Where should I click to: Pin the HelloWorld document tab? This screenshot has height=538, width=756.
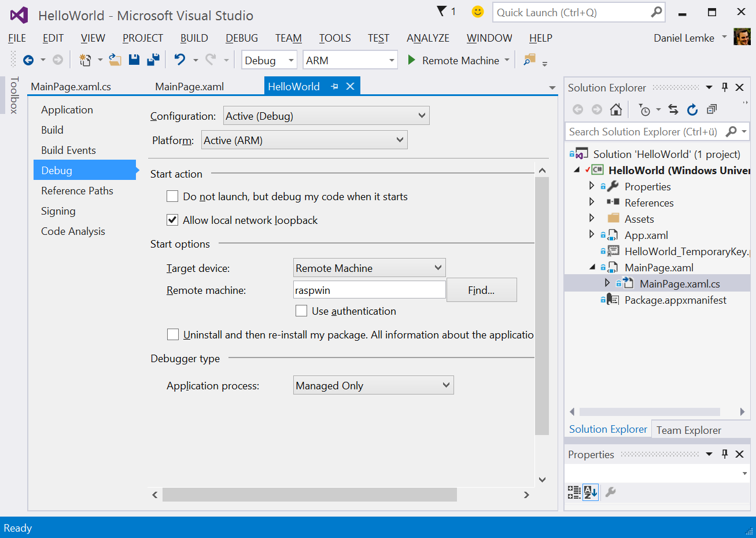click(x=334, y=86)
